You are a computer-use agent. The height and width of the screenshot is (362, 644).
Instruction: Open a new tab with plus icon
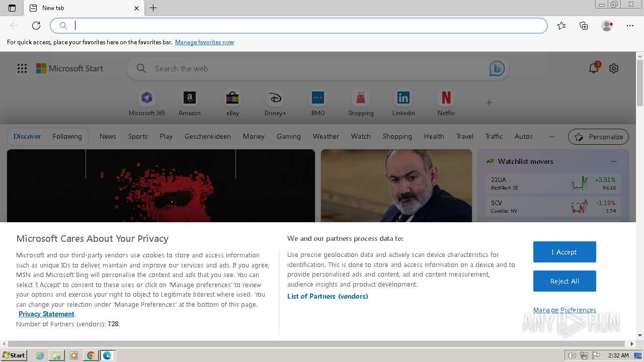click(153, 8)
